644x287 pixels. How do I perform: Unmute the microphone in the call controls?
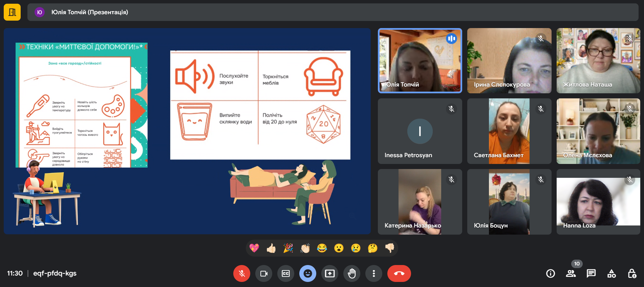241,273
